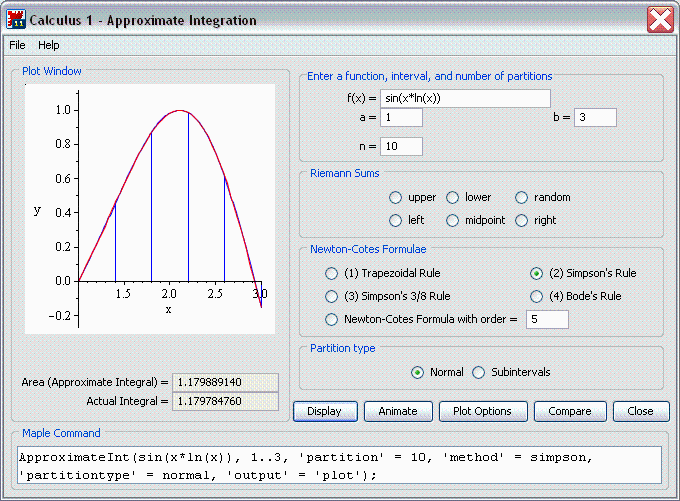Select the random Riemann sum radio button
Screen dimensions: 680x501
522,198
